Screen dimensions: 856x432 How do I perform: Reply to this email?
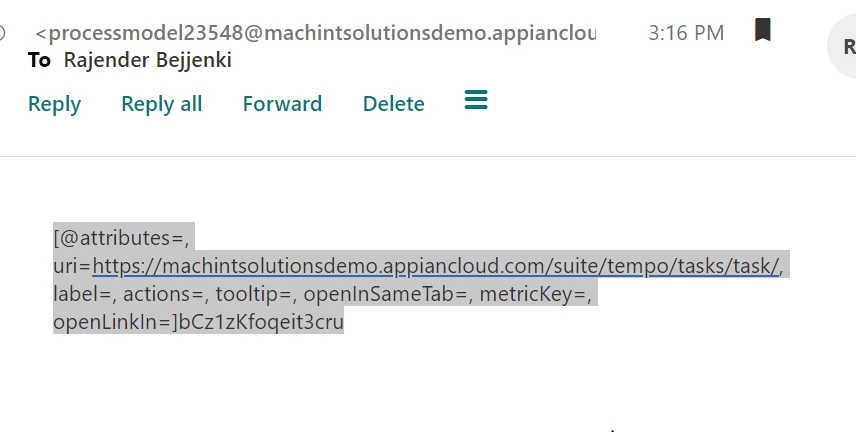[x=55, y=104]
